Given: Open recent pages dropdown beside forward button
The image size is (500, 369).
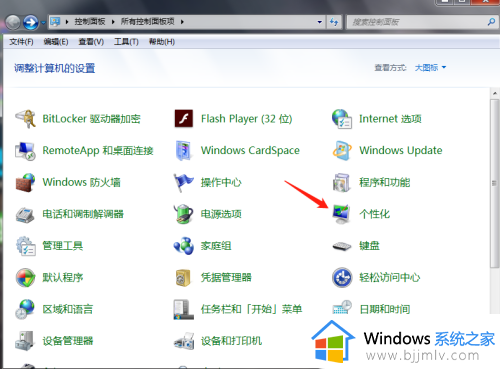Looking at the screenshot, I should click(x=43, y=23).
